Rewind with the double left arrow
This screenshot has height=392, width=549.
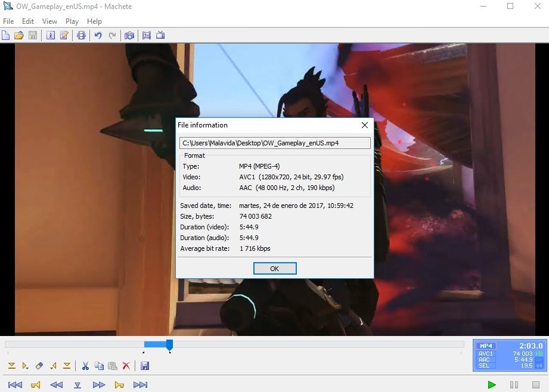click(x=57, y=385)
